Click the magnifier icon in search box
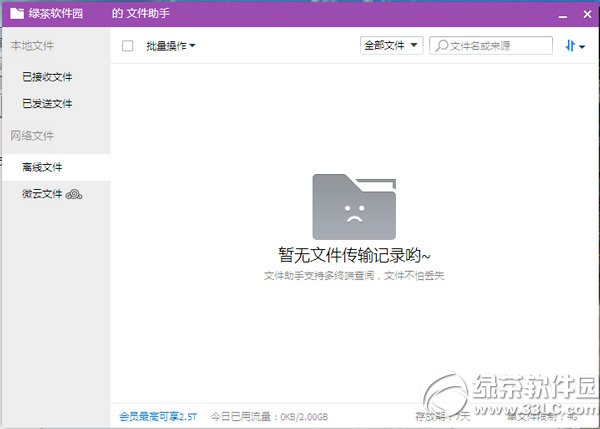 [441, 46]
